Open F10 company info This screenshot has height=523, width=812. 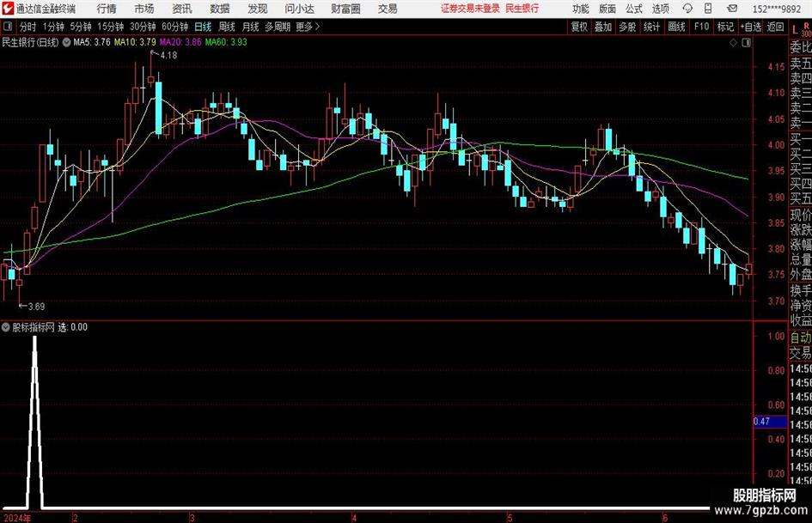click(x=701, y=27)
